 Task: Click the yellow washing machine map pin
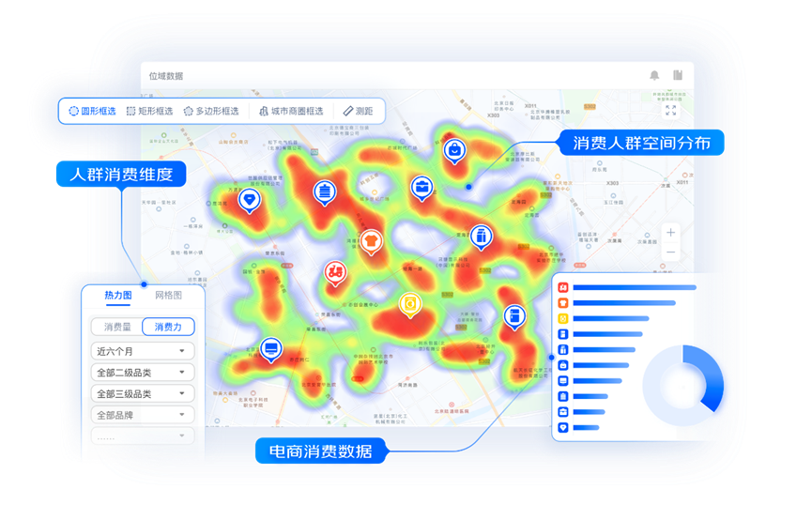coord(410,303)
